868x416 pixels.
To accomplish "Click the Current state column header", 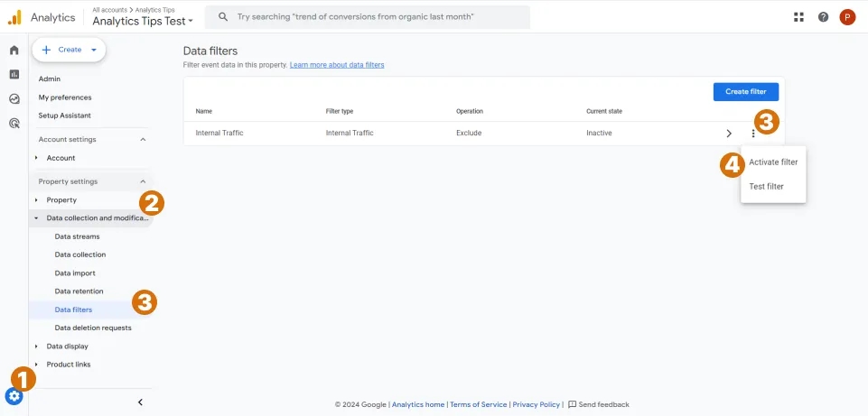I will pyautogui.click(x=604, y=111).
